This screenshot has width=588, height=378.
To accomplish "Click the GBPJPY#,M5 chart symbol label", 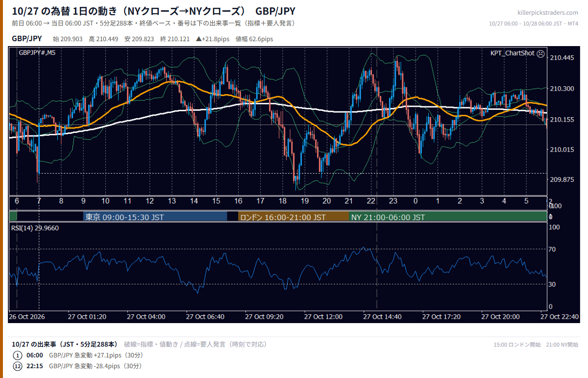I will coord(37,53).
